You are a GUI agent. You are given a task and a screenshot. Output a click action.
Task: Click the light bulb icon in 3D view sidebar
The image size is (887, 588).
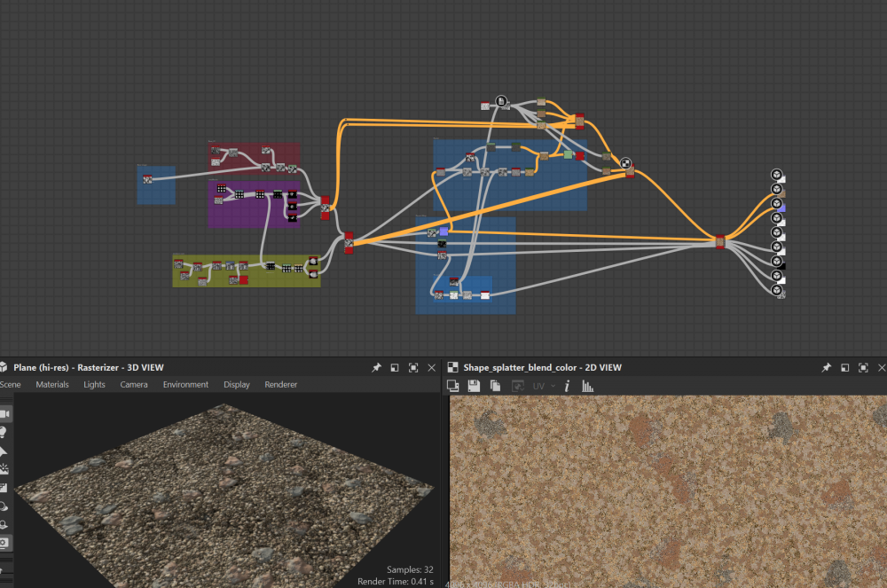click(4, 432)
